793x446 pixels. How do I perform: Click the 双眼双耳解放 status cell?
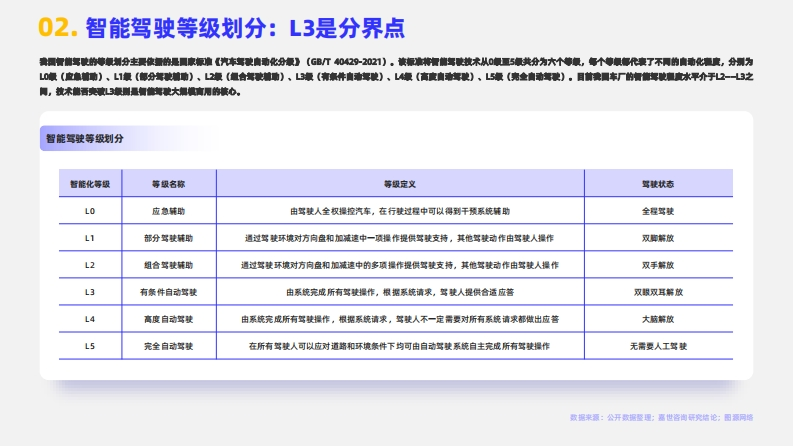pos(658,292)
